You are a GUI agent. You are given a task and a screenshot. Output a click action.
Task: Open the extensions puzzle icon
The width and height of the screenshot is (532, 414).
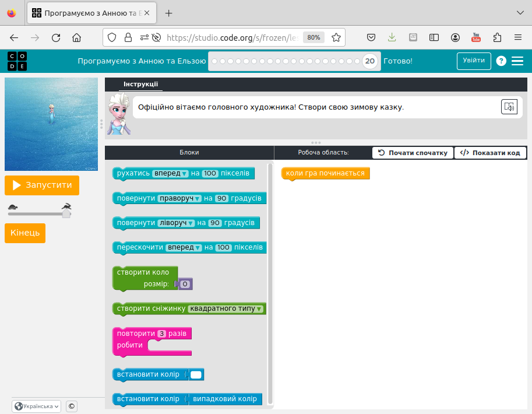pos(497,37)
